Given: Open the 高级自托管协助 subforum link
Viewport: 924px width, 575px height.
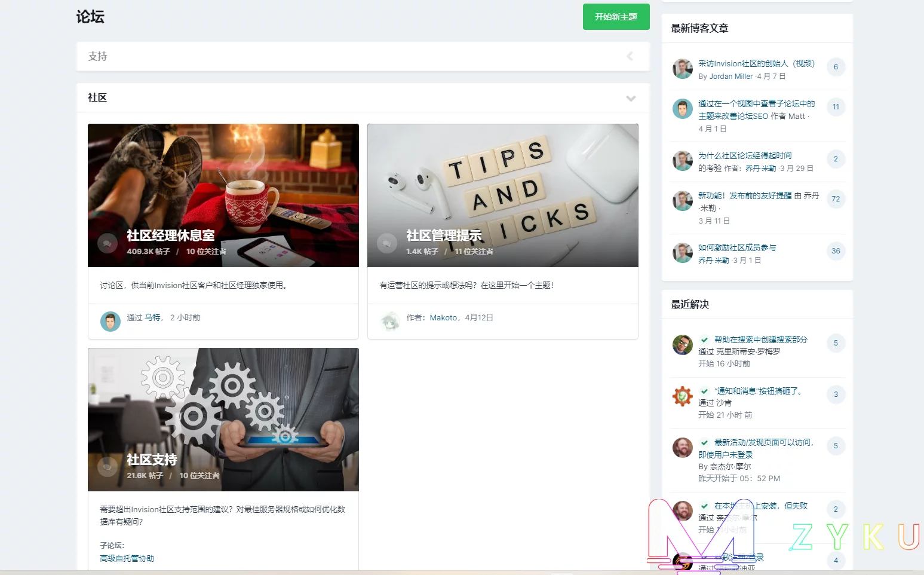Looking at the screenshot, I should 127,558.
